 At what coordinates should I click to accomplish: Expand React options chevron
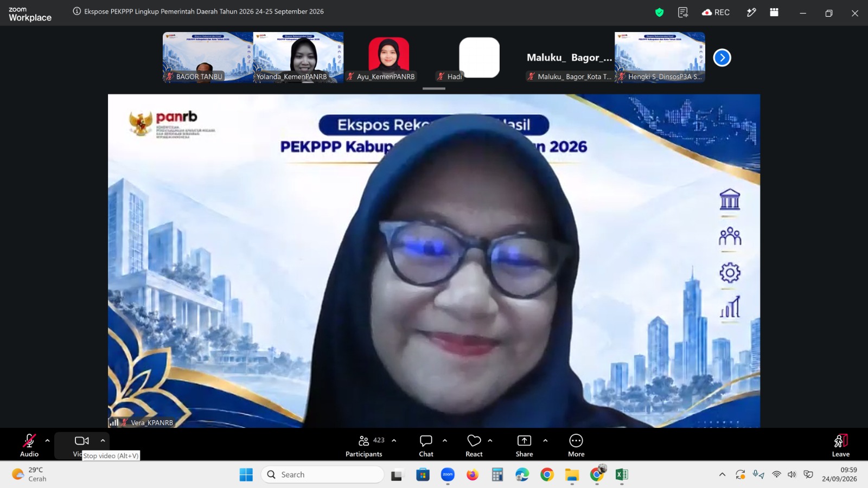coord(490,440)
